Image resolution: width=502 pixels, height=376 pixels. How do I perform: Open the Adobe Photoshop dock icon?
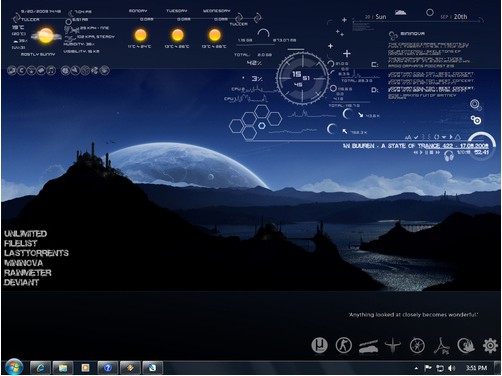point(442,346)
